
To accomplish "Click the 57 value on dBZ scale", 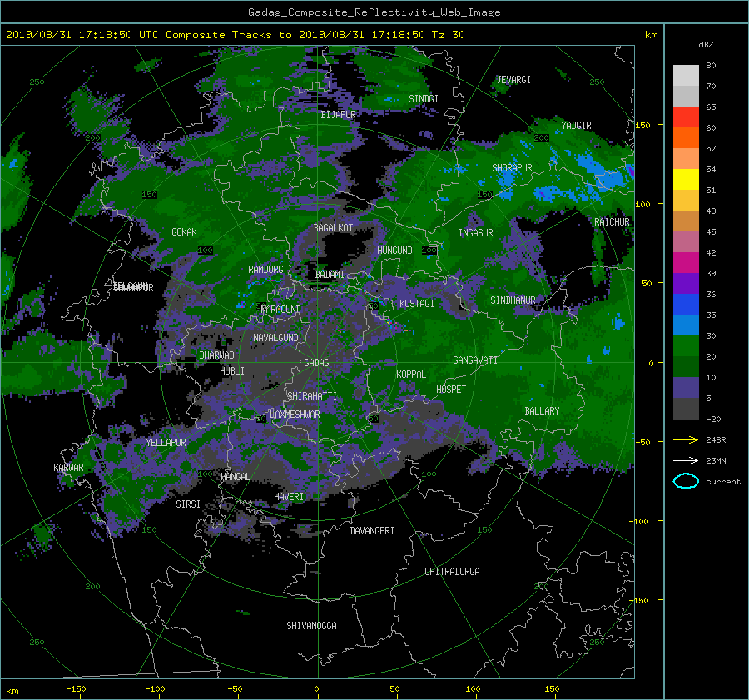I will click(711, 148).
